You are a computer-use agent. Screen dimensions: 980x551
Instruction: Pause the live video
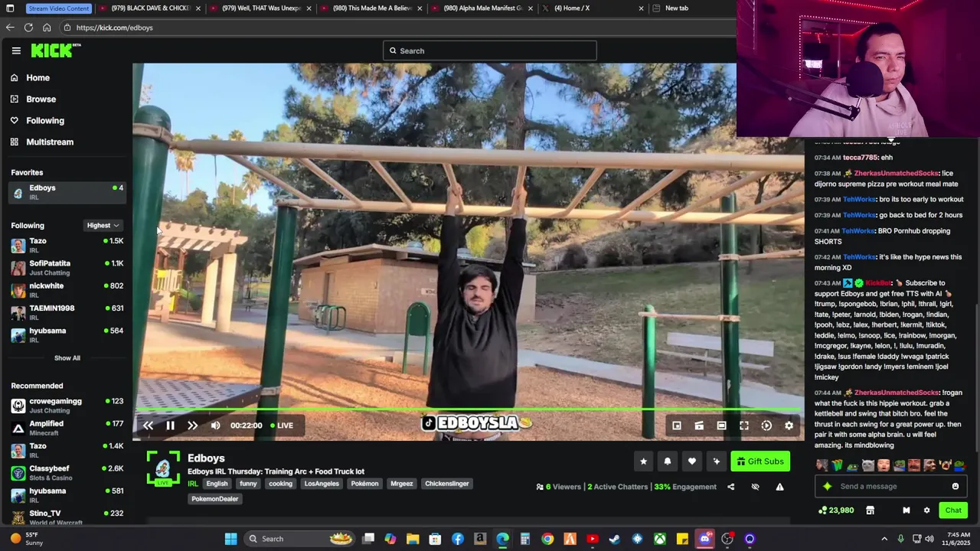(170, 425)
